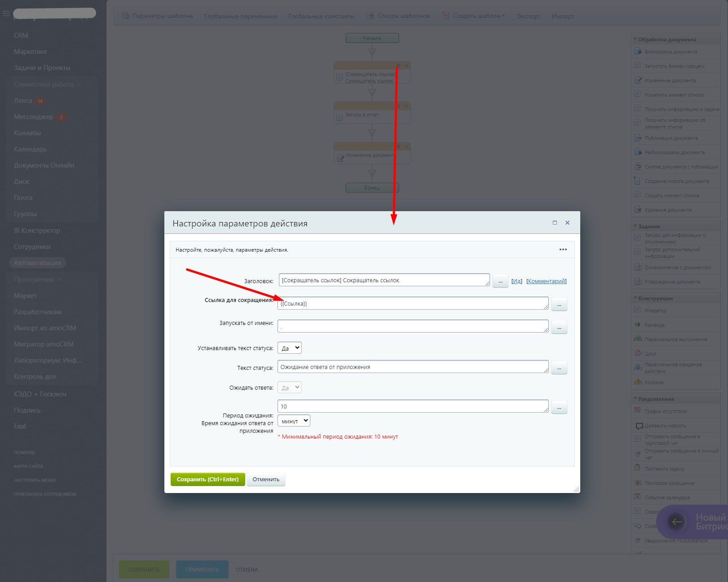Click the Отменить button in the dialog

266,480
